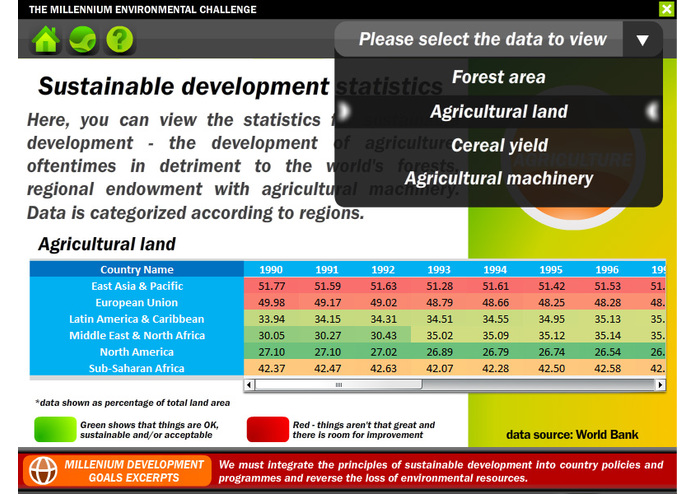Click the 1994 column header
Screen dimensions: 695x494
pyautogui.click(x=495, y=270)
